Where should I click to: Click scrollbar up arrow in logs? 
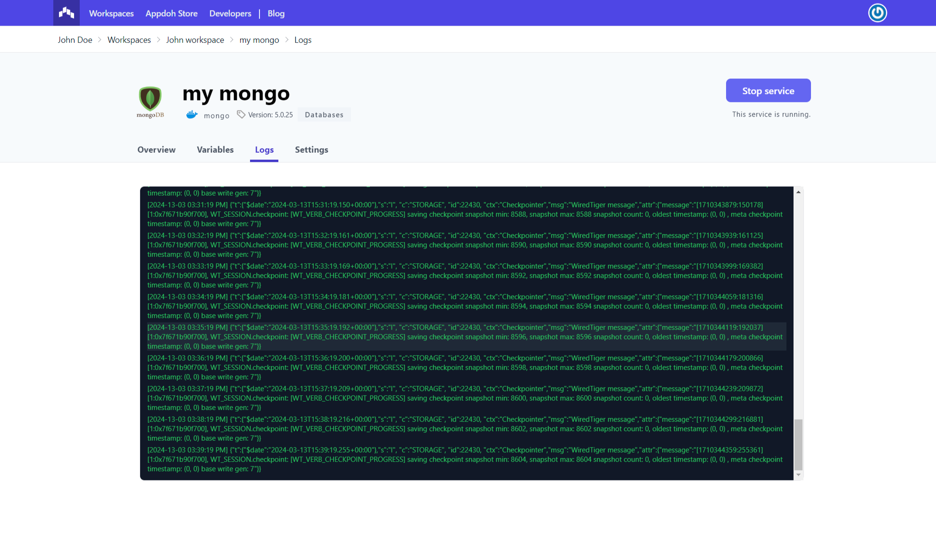coord(798,192)
